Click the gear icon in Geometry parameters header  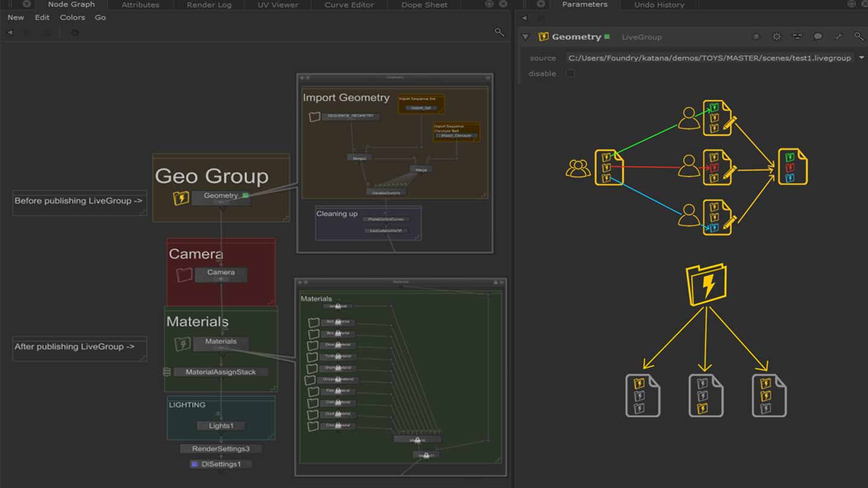coord(776,37)
